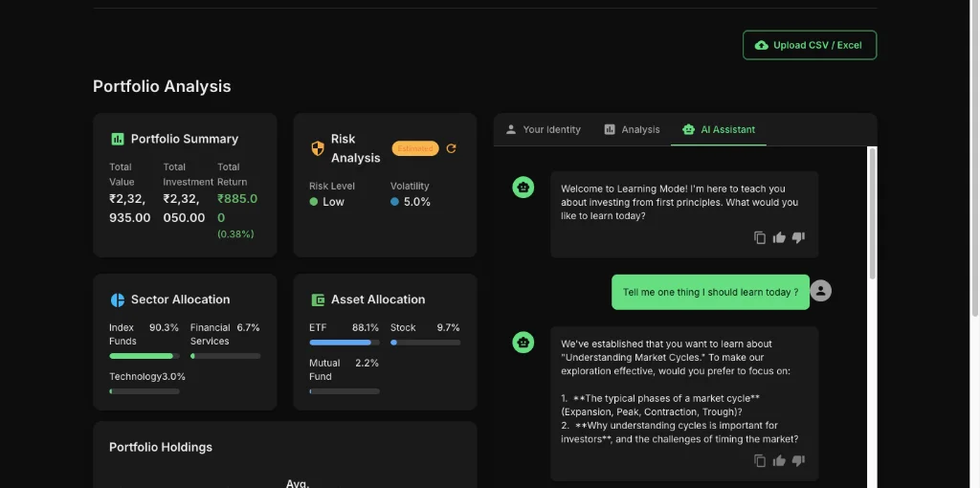Screen dimensions: 980x488
Task: Thumbs down the Welcome to Learning Mode message
Action: point(798,237)
